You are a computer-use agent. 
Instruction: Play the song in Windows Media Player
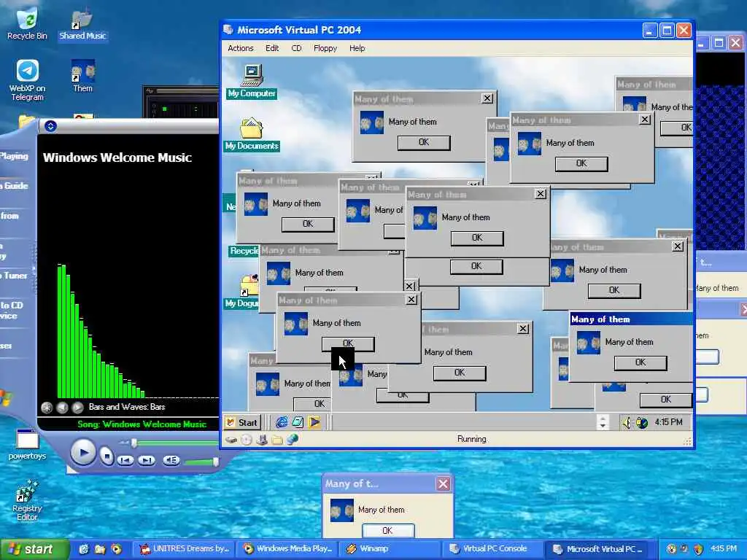(84, 452)
